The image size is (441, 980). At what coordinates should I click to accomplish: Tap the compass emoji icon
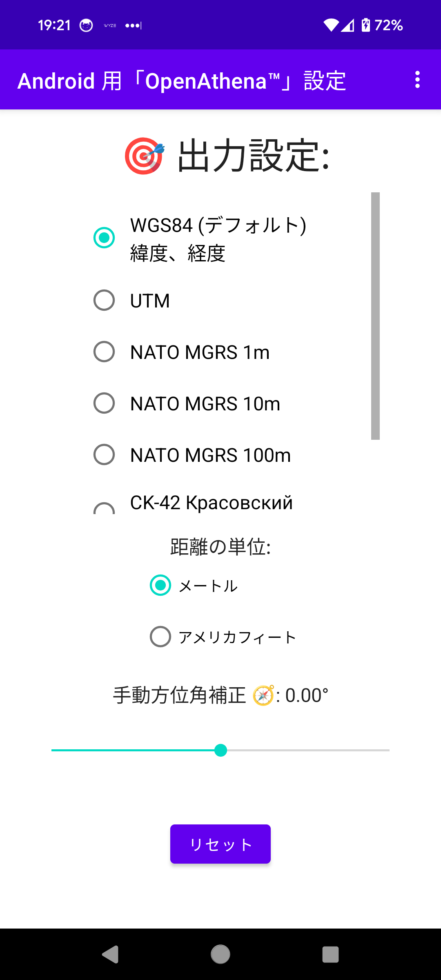263,695
